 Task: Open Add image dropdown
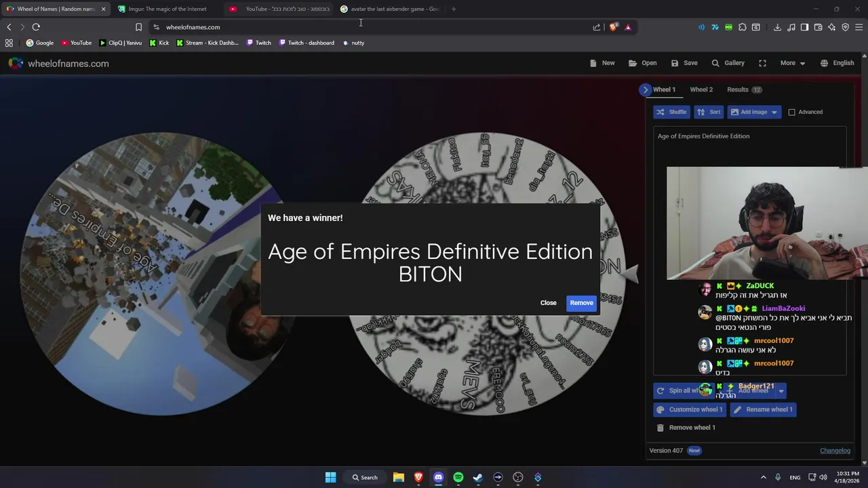tap(754, 112)
